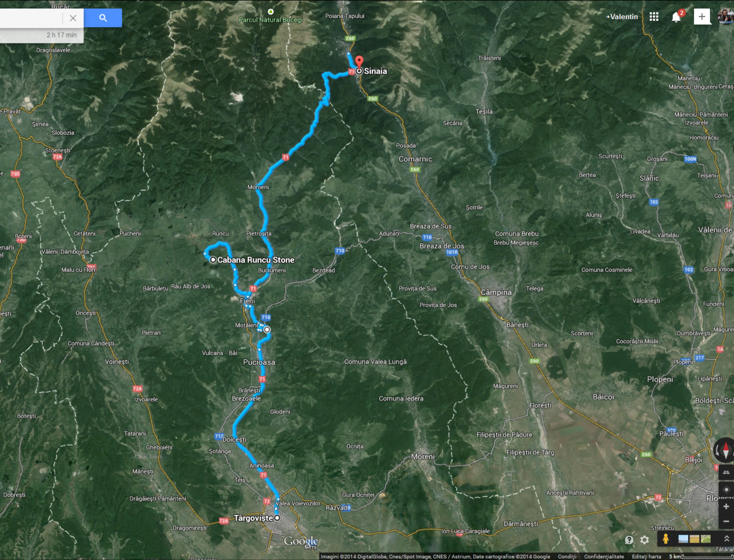This screenshot has height=560, width=734.
Task: Open the help question mark icon
Action: (629, 540)
